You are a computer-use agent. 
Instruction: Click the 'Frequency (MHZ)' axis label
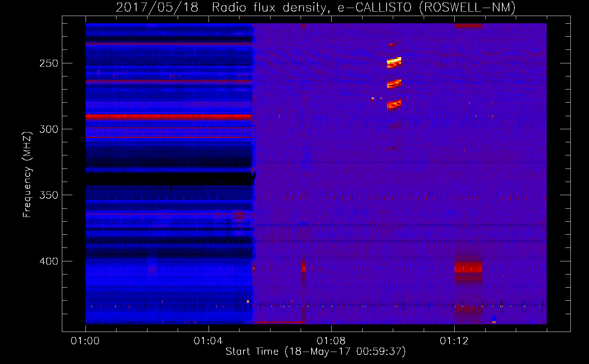point(27,174)
